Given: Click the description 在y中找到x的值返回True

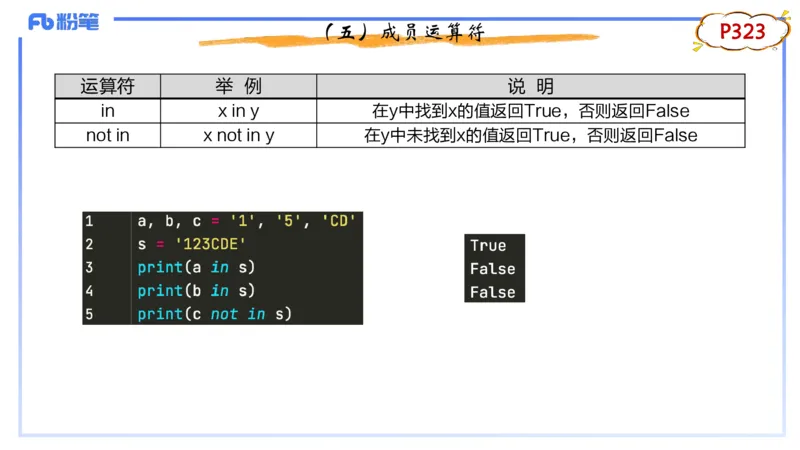Looking at the screenshot, I should 531,111.
